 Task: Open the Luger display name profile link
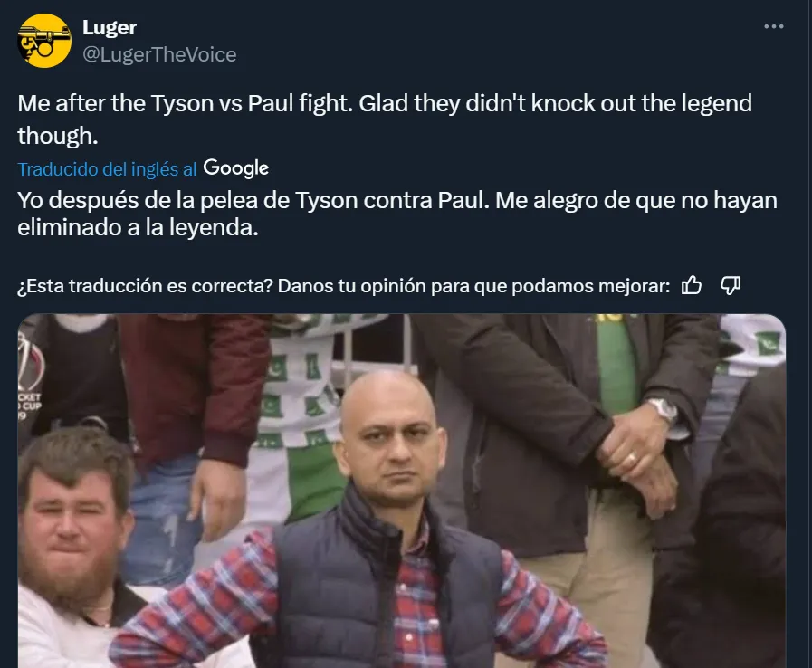click(110, 27)
